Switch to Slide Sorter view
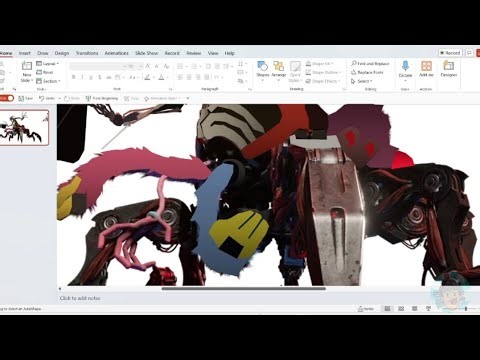Image resolution: width=480 pixels, height=360 pixels. pos(401,309)
